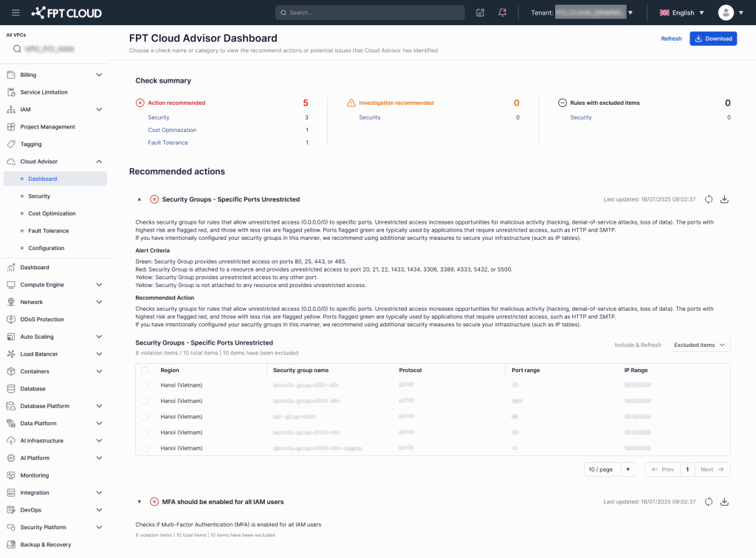Click the blue Download button
This screenshot has height=558, width=756.
(x=713, y=38)
